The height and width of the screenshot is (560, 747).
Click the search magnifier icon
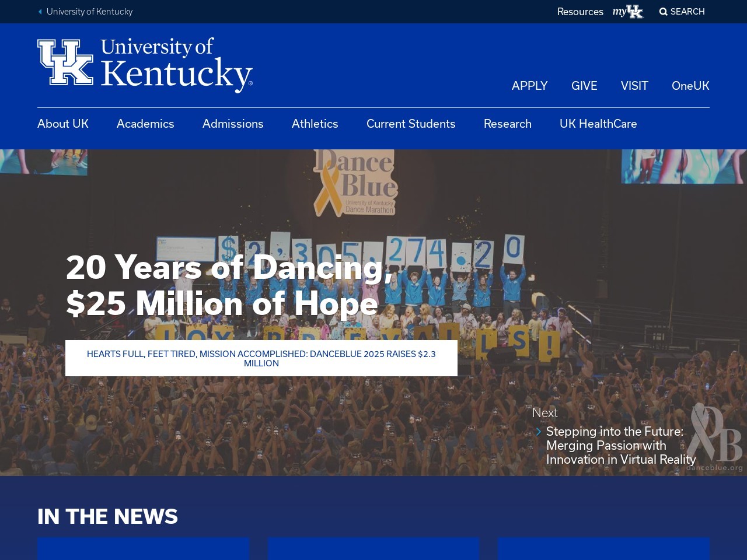pyautogui.click(x=663, y=12)
